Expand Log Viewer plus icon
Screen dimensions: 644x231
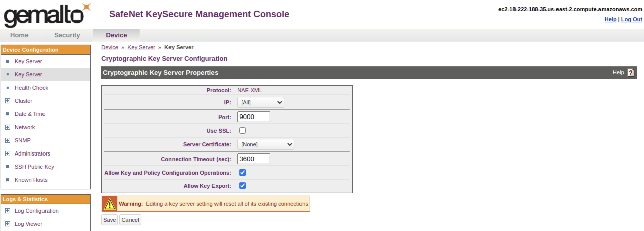(8, 224)
